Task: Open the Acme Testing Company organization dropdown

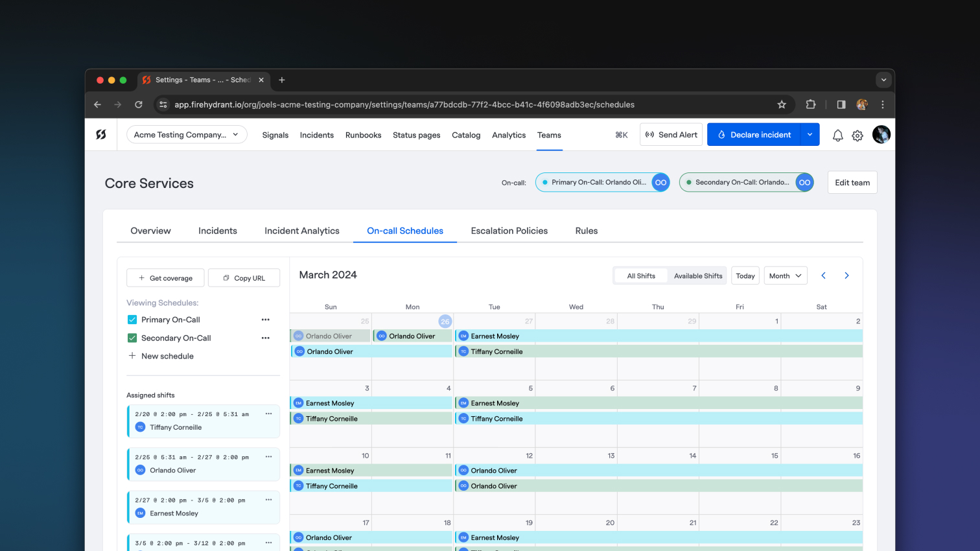Action: point(187,135)
